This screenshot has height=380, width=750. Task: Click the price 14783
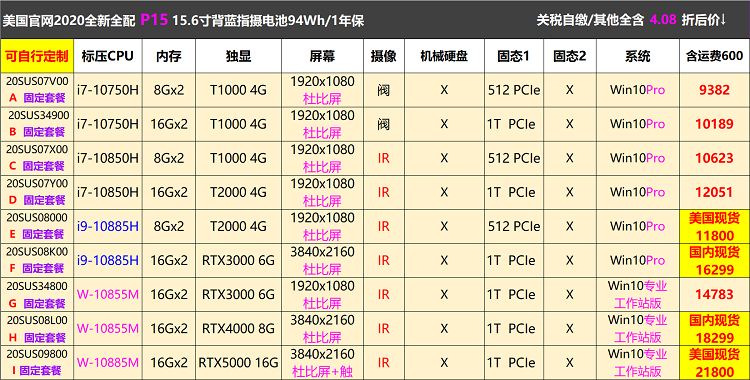(715, 294)
